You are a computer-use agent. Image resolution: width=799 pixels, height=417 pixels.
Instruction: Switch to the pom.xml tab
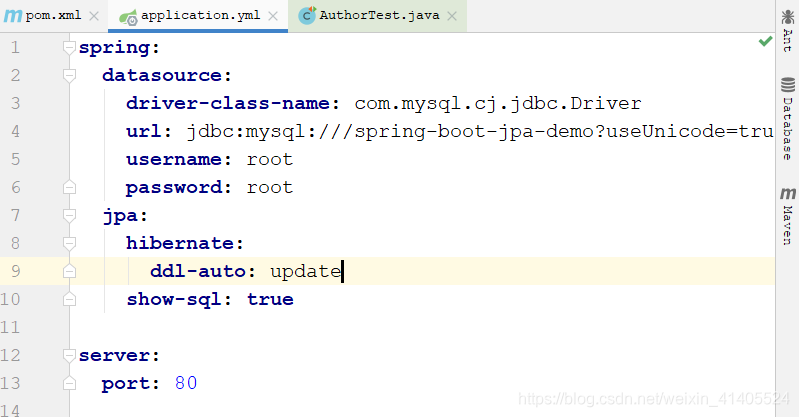coord(53,15)
